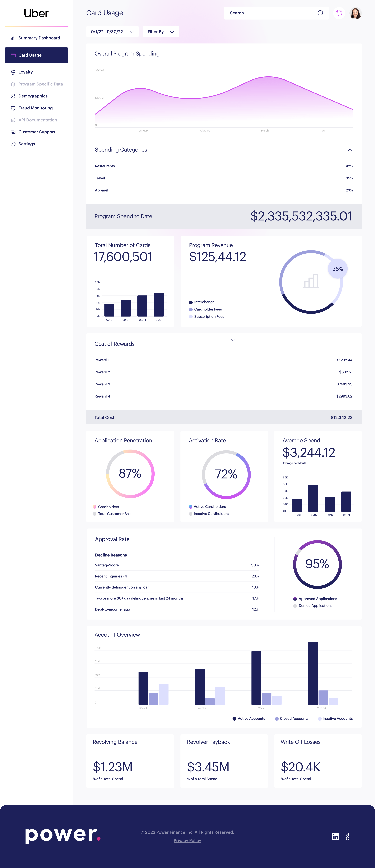Viewport: 375px width, 868px height.
Task: Click Week 4 Active Accounts bar
Action: (313, 673)
